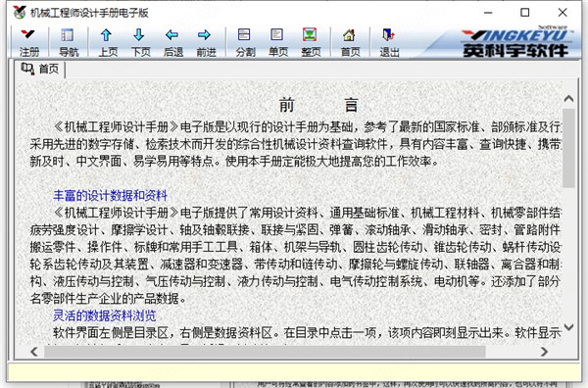Click the horizontal scrollbar thumb
This screenshot has width=588, height=388.
coord(265,352)
